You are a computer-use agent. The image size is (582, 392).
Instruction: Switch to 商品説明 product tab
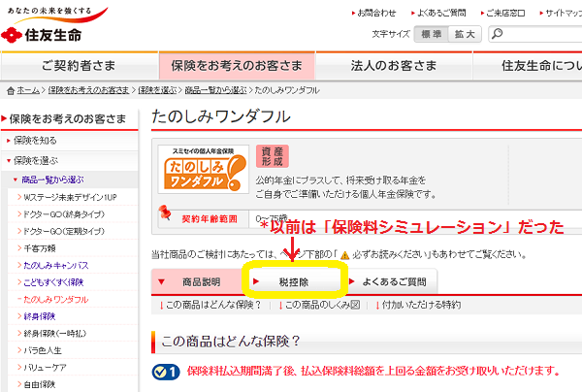(197, 281)
